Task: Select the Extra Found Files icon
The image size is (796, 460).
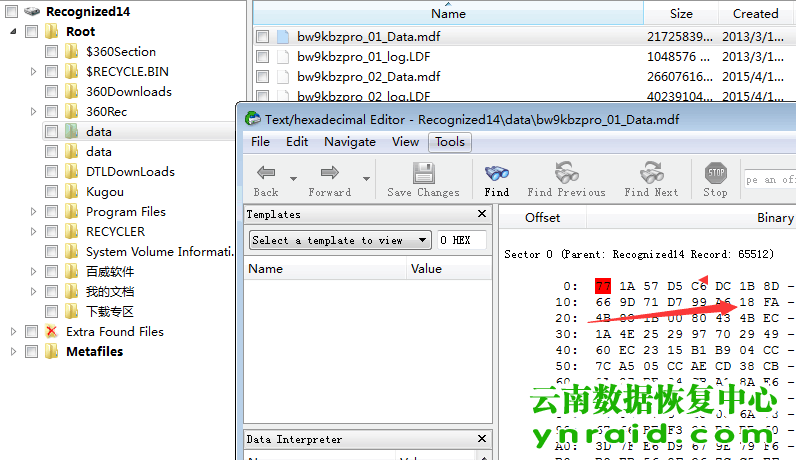Action: [51, 331]
